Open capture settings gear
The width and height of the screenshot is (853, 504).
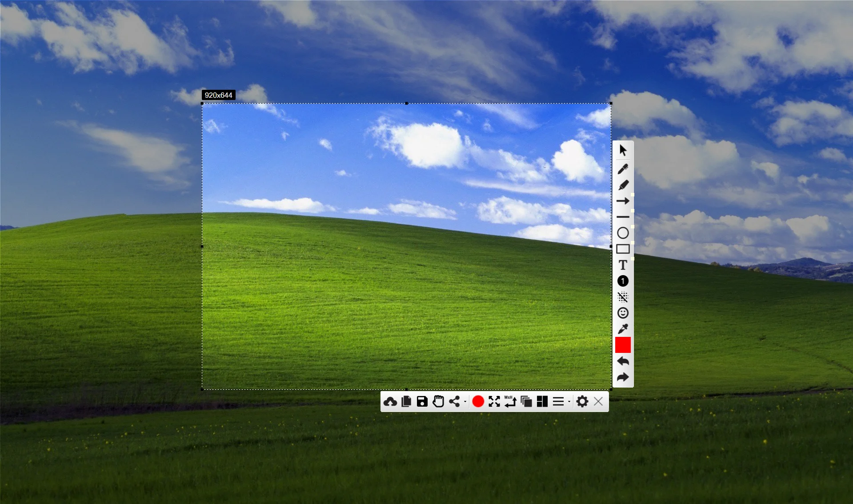tap(582, 402)
